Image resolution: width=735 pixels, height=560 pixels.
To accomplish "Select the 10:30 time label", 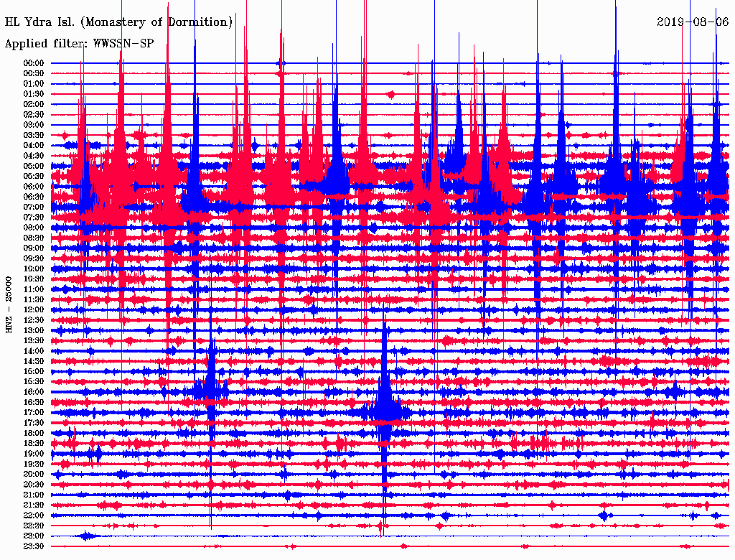I will tap(34, 279).
